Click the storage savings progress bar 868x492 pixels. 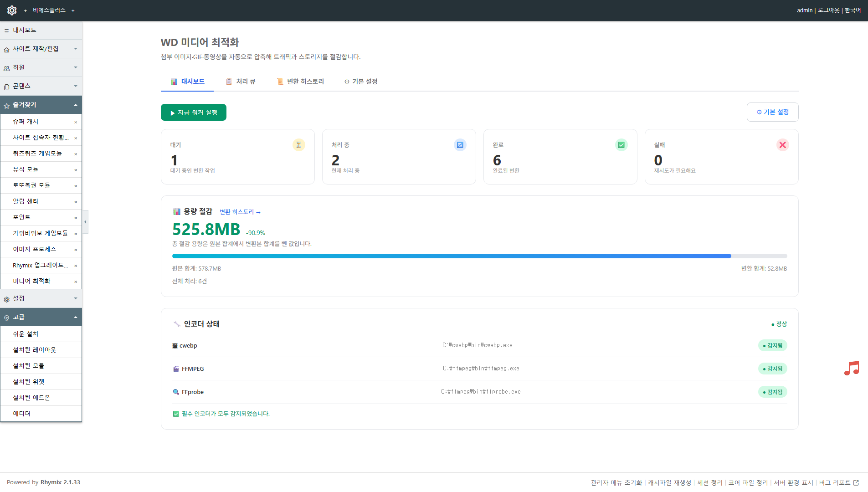click(479, 256)
